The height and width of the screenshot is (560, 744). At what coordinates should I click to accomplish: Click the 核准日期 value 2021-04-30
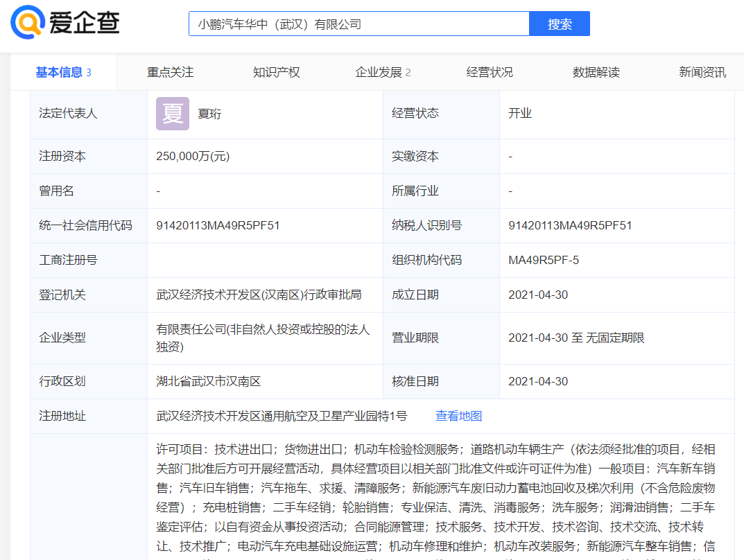pyautogui.click(x=538, y=381)
